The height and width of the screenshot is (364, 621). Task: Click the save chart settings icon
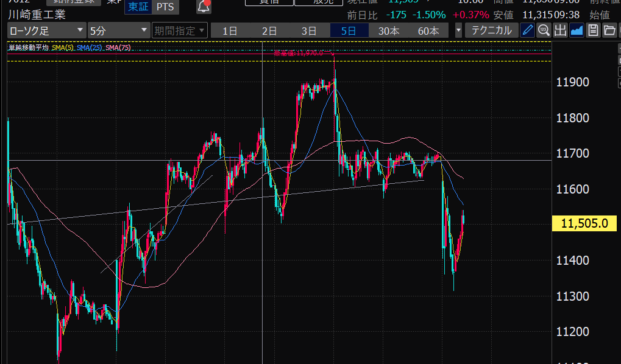pyautogui.click(x=592, y=30)
